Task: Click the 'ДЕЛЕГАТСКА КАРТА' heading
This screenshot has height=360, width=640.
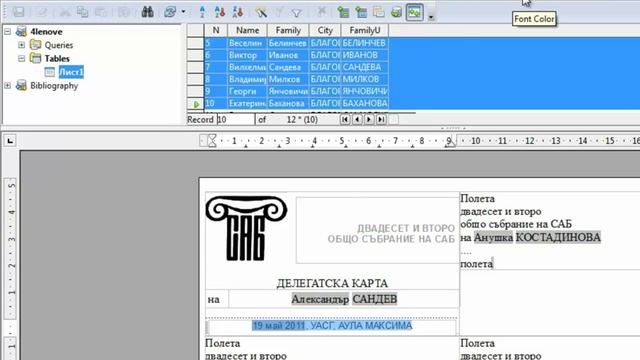Action: 332,283
